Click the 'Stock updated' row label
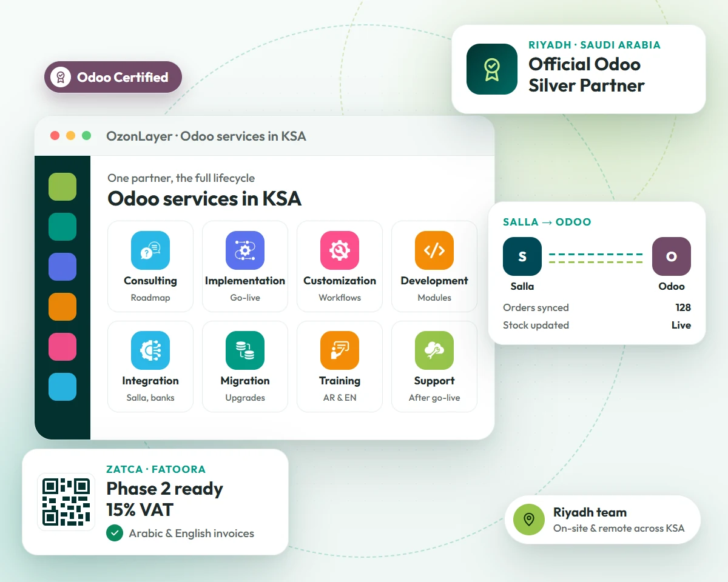 (536, 325)
